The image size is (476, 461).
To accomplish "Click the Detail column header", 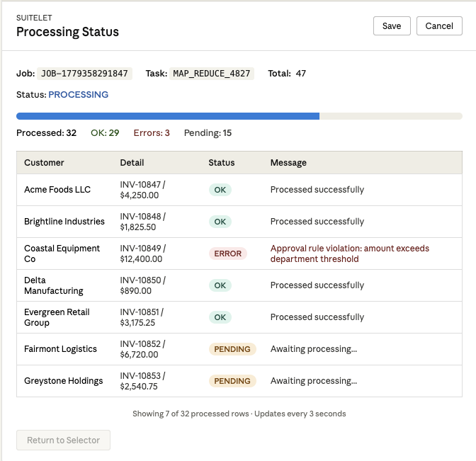I will 132,163.
